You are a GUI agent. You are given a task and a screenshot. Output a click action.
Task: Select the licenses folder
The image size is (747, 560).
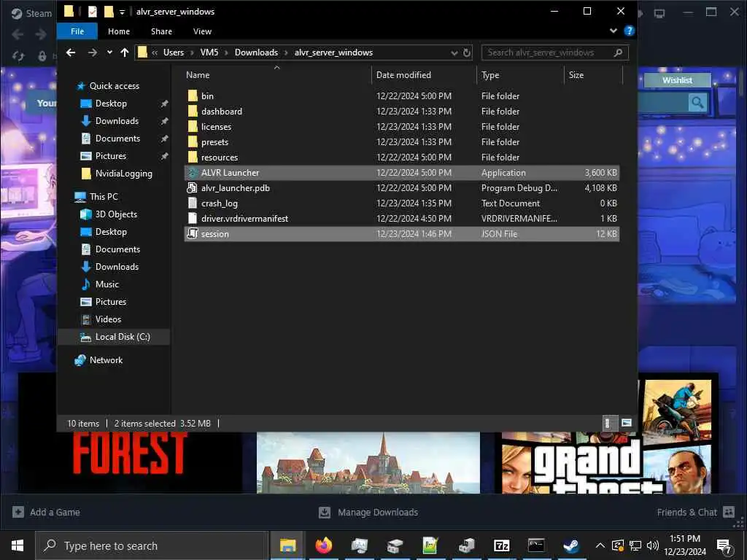click(402, 127)
